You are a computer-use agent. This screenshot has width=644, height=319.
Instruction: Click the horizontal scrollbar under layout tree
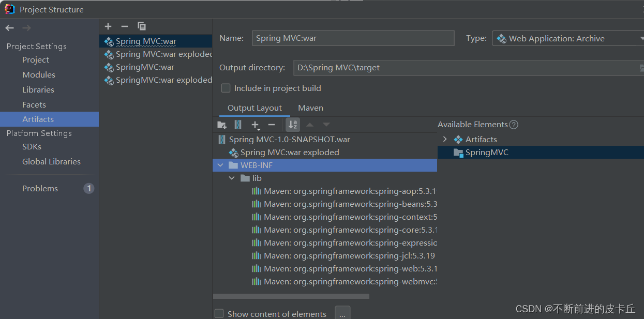[291, 296]
